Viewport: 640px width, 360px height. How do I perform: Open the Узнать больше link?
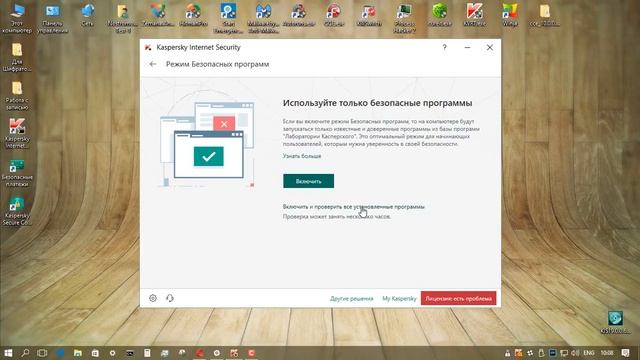click(x=302, y=156)
